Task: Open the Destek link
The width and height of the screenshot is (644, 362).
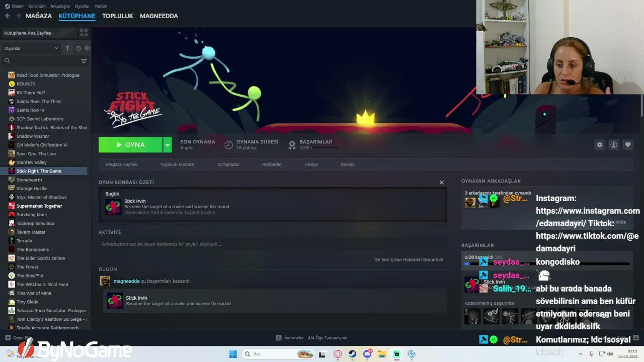Action: [348, 164]
